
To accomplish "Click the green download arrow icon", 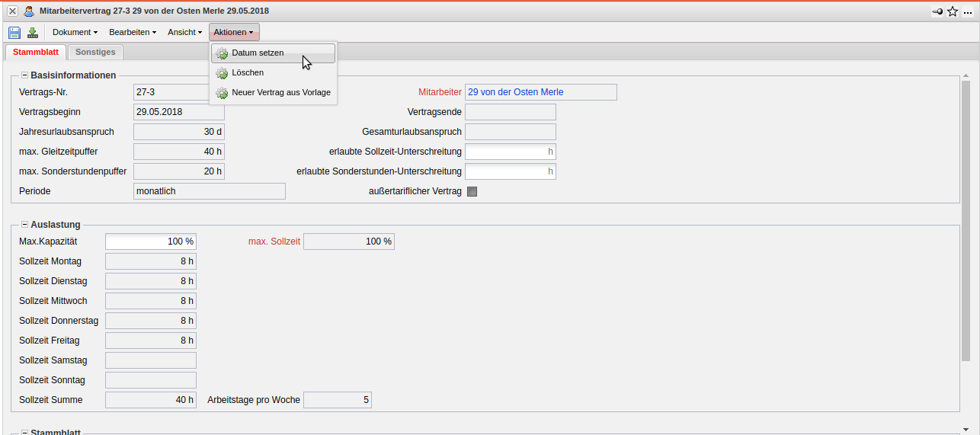I will [x=33, y=32].
